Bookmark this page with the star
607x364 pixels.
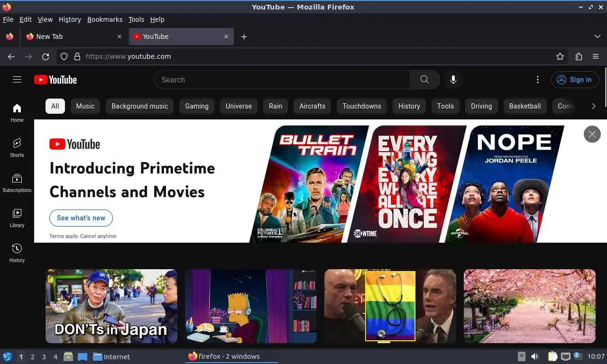pyautogui.click(x=560, y=56)
